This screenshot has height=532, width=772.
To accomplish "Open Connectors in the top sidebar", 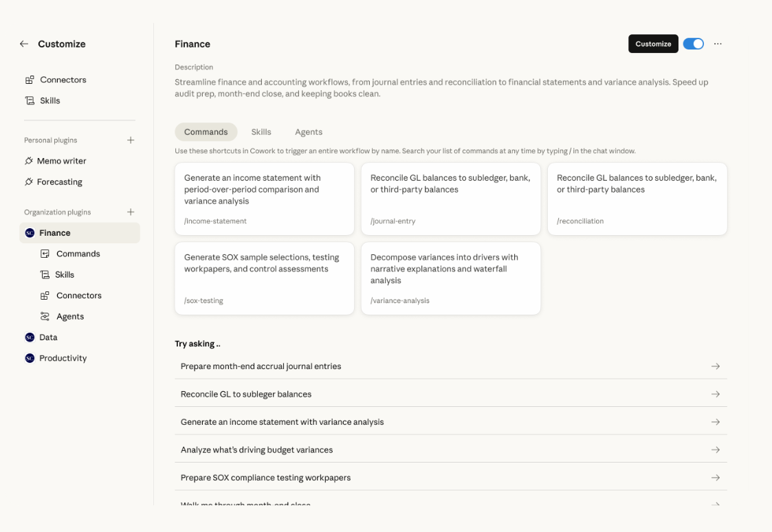I will pos(63,80).
